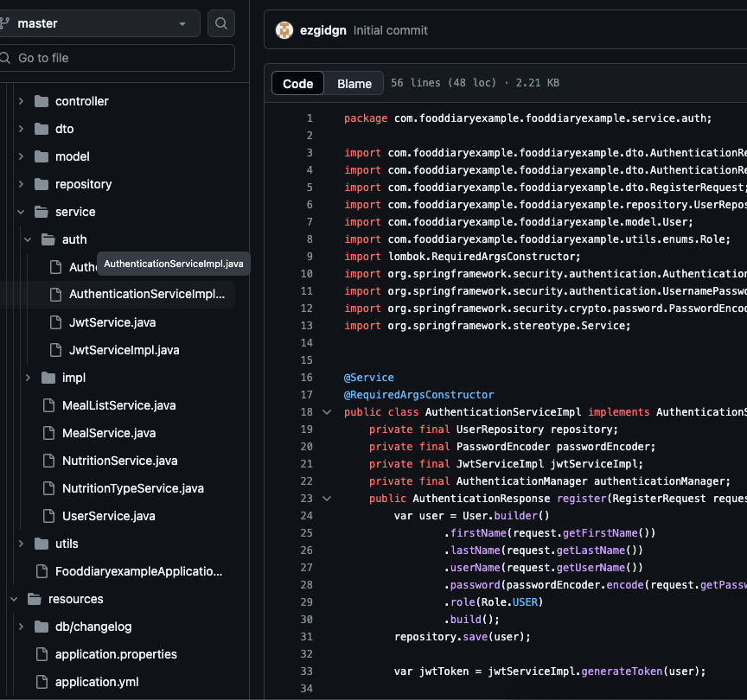
Task: Open application.properties file
Action: (116, 654)
